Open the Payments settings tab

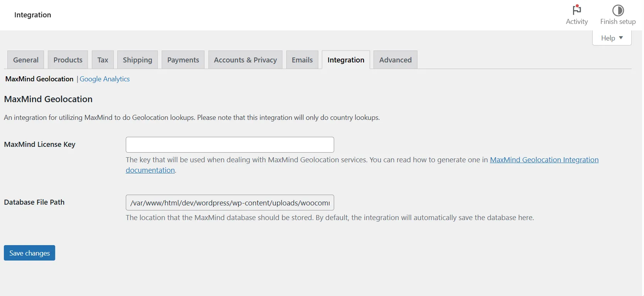pos(183,60)
